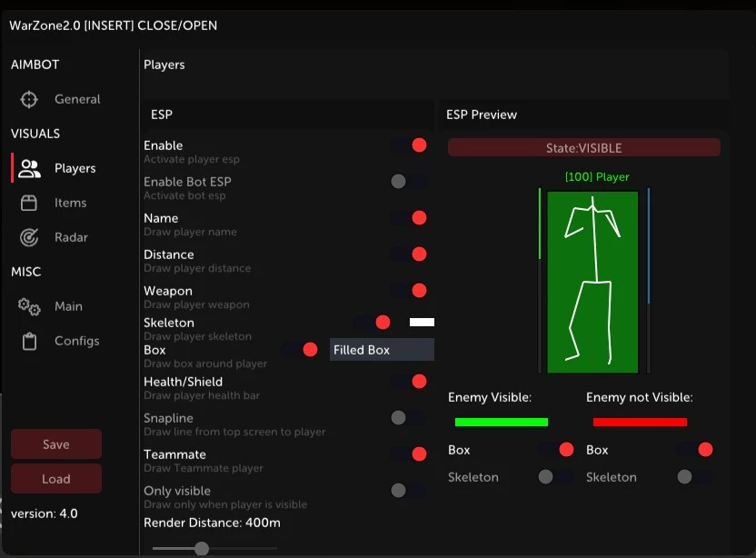Click the "MISC" section heading
Image resolution: width=756 pixels, height=558 pixels.
coord(26,272)
